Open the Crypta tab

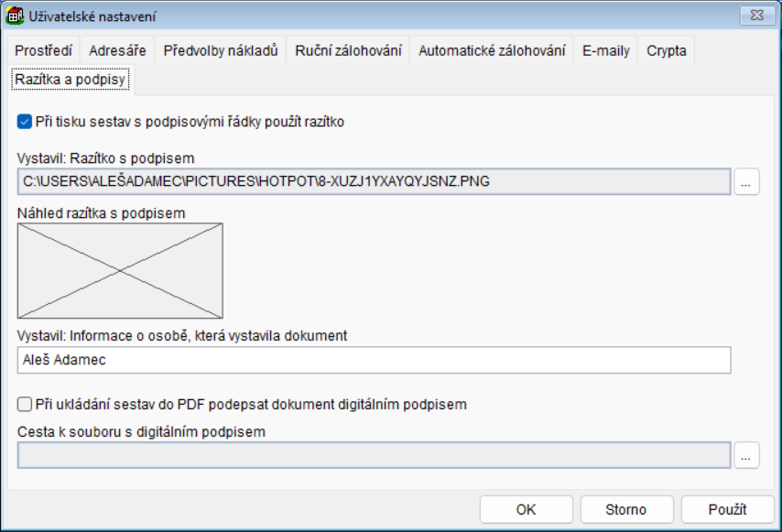(667, 51)
